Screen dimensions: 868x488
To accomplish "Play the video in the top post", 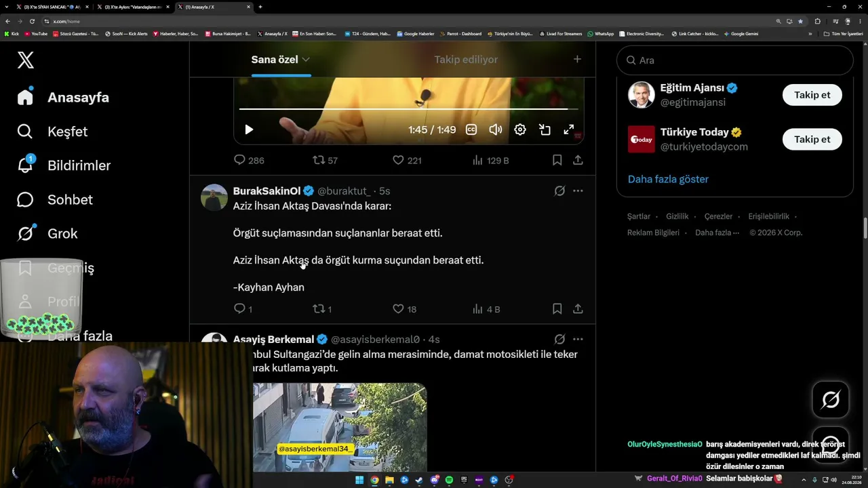I will point(249,129).
